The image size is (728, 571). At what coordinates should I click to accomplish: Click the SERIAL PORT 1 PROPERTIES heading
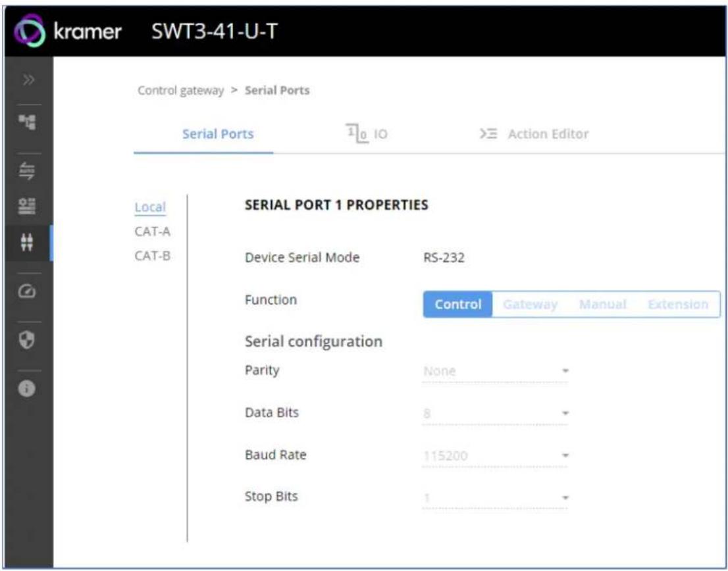[336, 205]
